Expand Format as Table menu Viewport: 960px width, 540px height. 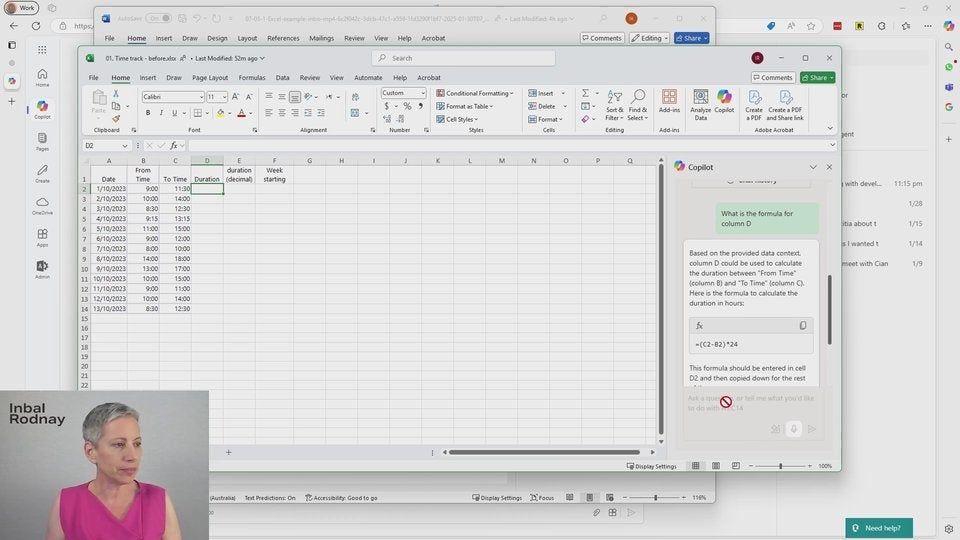[x=465, y=106]
